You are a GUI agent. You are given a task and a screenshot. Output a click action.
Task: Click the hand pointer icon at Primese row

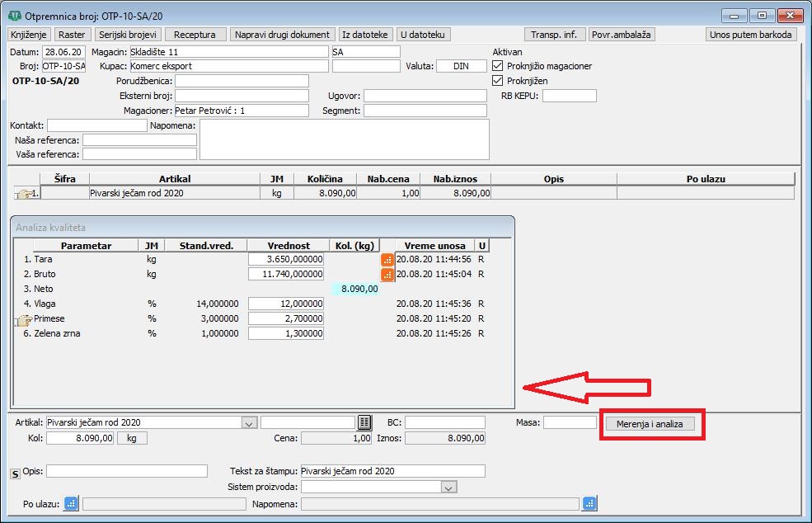pyautogui.click(x=23, y=319)
